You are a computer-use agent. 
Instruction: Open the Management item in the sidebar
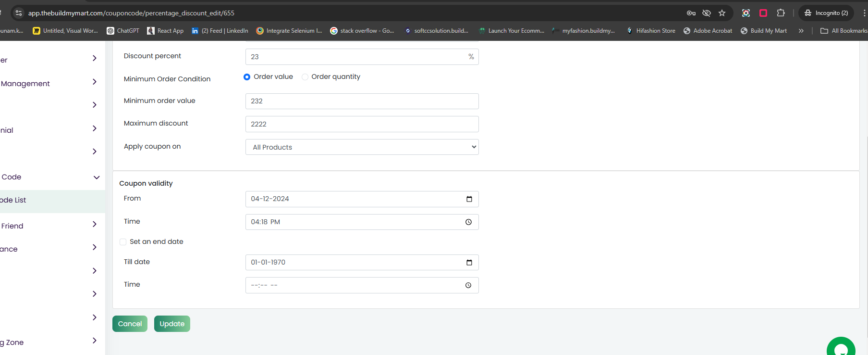point(25,84)
